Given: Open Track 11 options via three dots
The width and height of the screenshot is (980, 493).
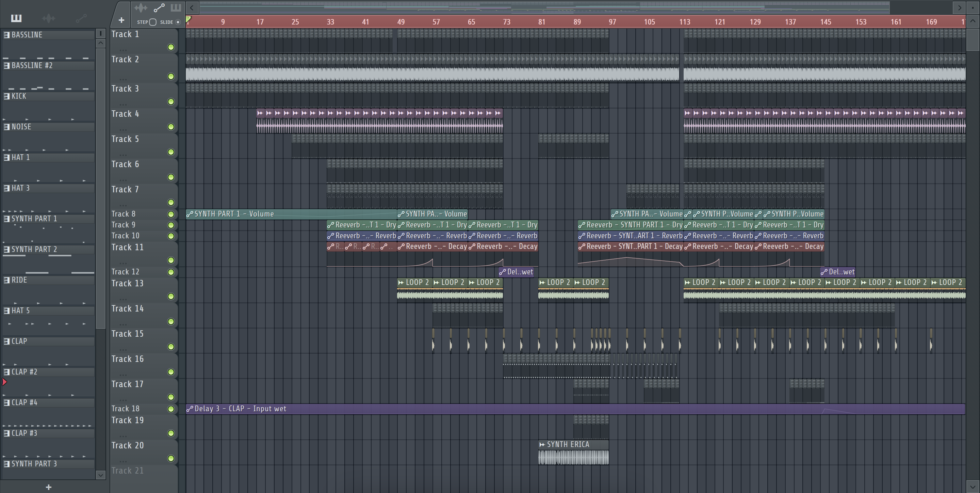Looking at the screenshot, I should [x=123, y=263].
